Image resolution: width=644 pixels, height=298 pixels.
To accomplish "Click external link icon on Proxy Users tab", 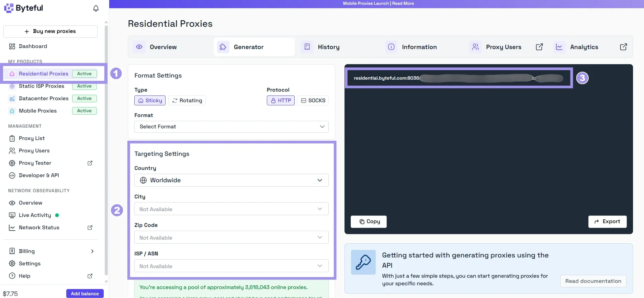I will click(x=539, y=47).
